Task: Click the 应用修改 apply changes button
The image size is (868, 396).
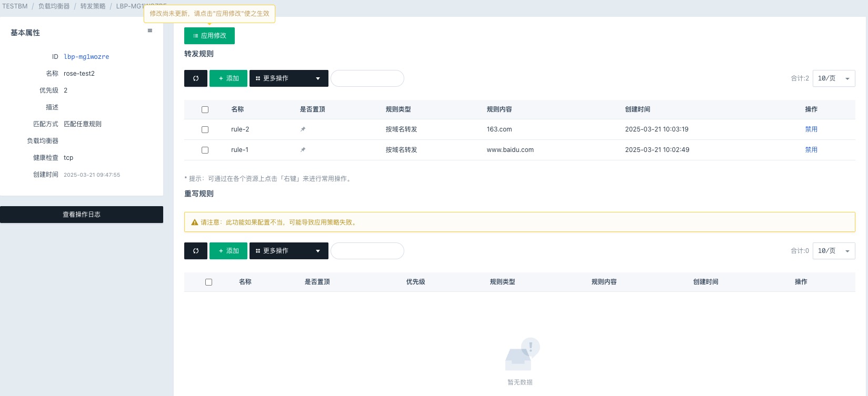Action: 209,36
